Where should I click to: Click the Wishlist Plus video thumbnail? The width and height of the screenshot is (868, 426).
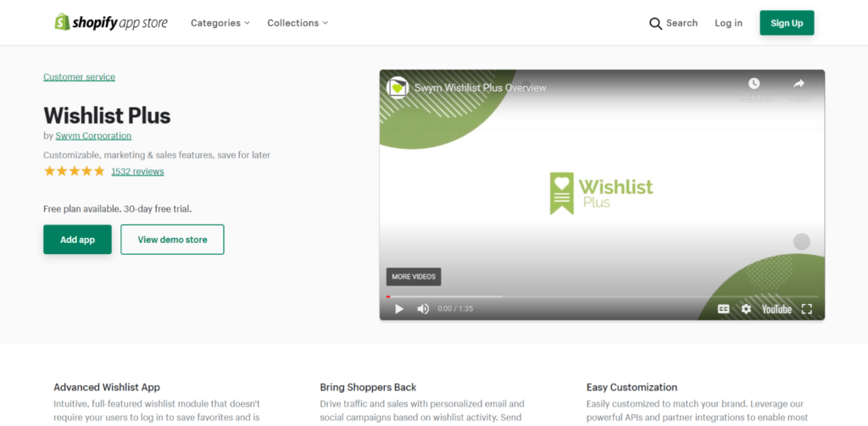(602, 194)
